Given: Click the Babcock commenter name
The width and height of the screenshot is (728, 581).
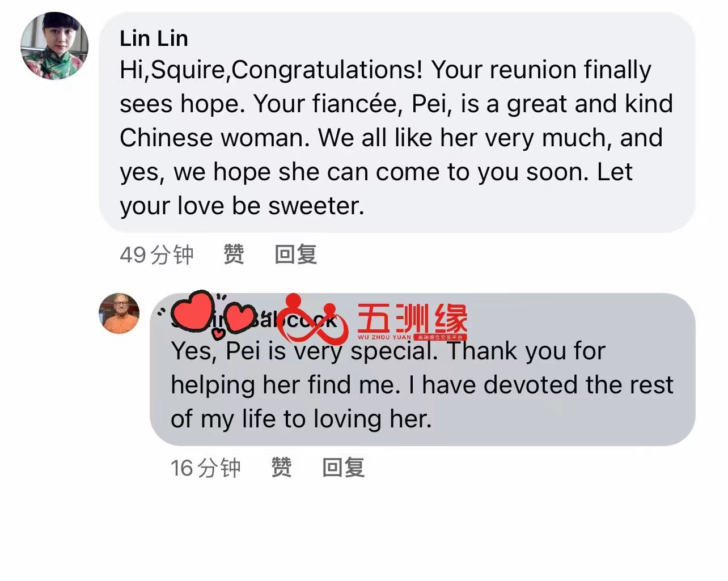Looking at the screenshot, I should [x=254, y=320].
